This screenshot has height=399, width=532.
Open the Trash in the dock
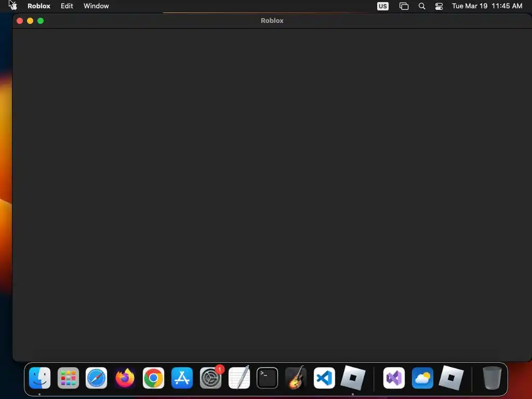coord(492,378)
